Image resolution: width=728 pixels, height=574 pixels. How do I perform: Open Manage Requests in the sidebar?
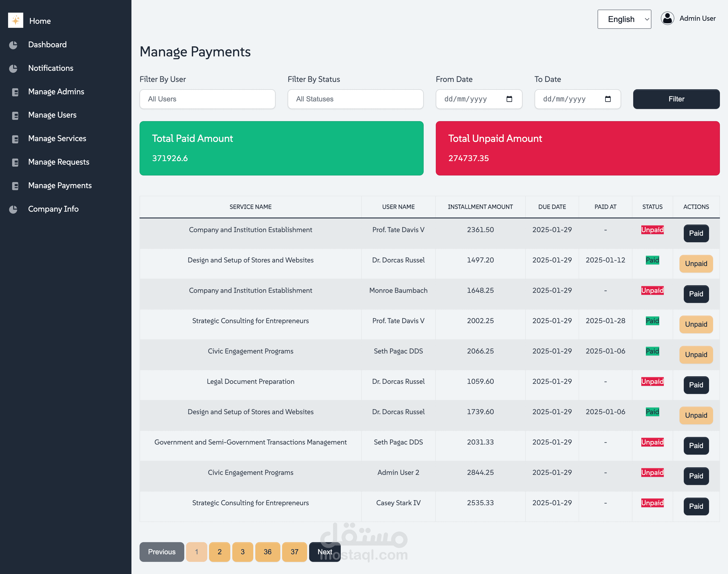[58, 162]
